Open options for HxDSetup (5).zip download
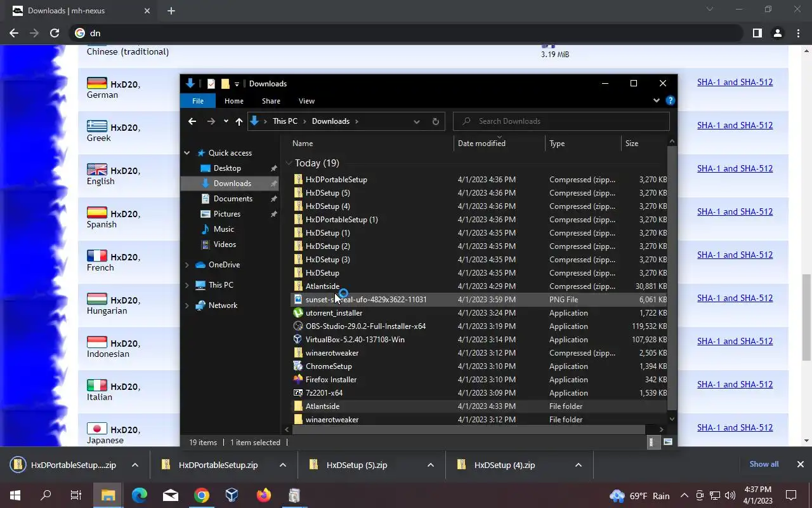812x508 pixels. (x=431, y=465)
